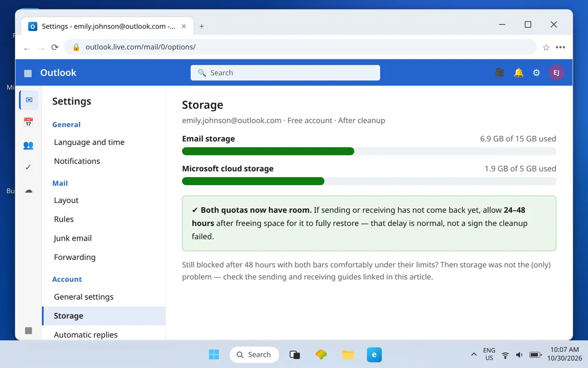Reload the Outlook settings page
Screen dimensions: 588x368
tap(55, 47)
